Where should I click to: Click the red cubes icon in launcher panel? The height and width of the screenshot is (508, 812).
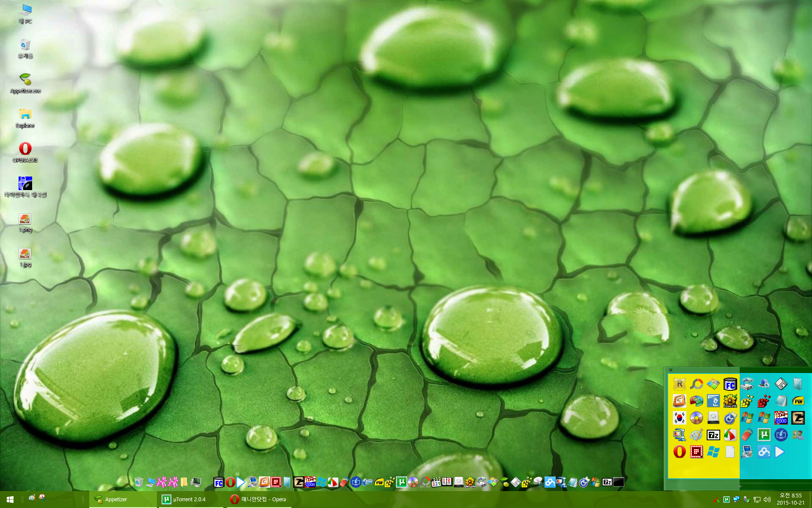pyautogui.click(x=764, y=401)
